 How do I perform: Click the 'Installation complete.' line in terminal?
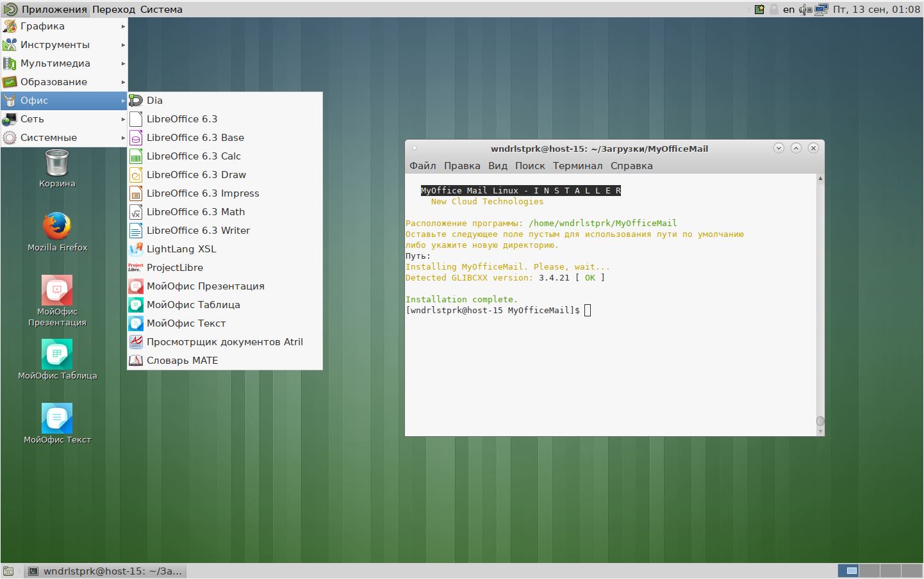[x=461, y=300]
